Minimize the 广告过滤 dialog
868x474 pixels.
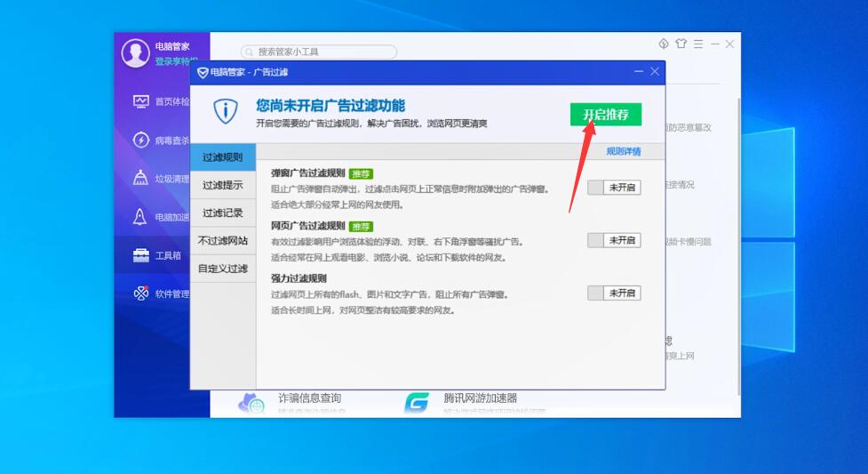(639, 71)
